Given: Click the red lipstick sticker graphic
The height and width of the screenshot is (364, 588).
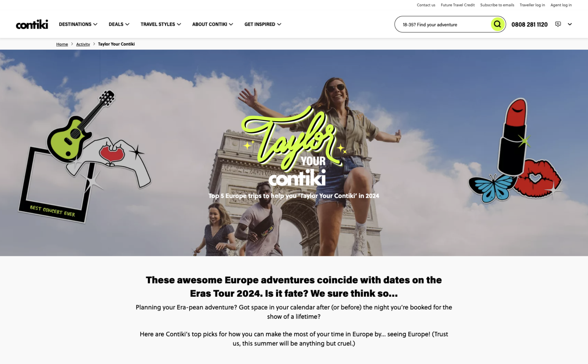Looking at the screenshot, I should (x=513, y=136).
